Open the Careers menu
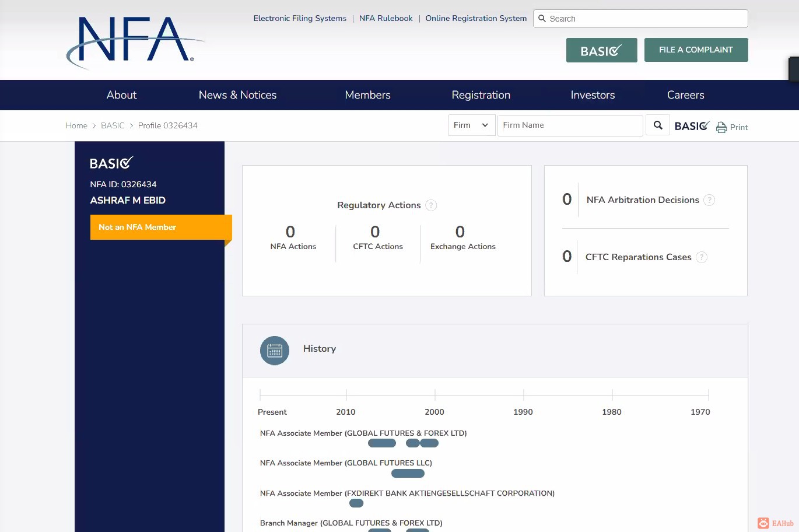The height and width of the screenshot is (532, 799). pos(685,95)
